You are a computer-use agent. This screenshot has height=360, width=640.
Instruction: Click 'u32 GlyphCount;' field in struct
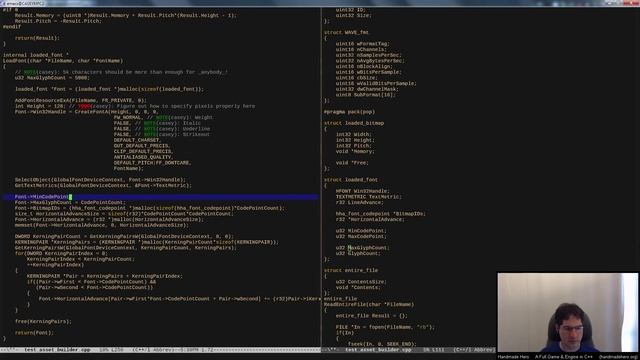(358, 253)
